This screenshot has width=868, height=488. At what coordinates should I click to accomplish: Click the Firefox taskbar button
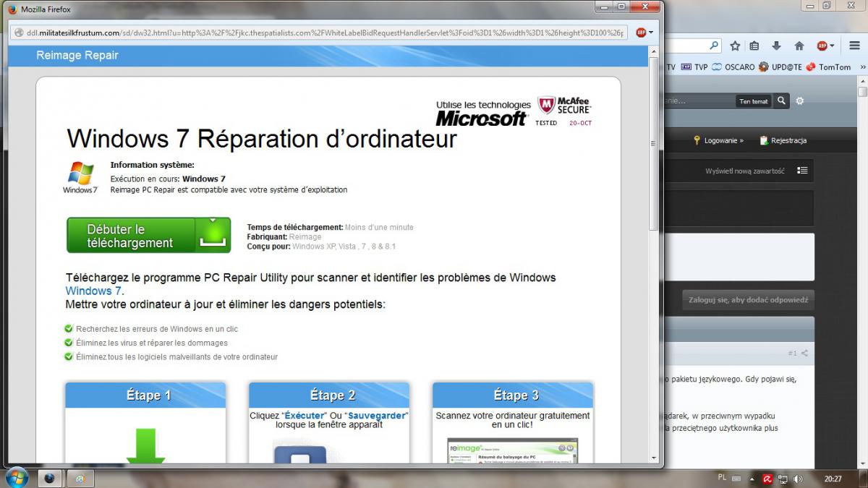[x=49, y=479]
